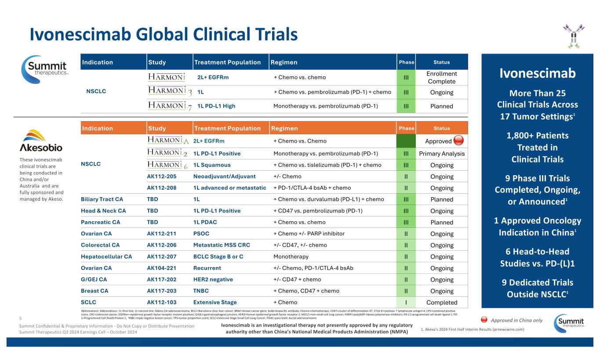
Task: Click the Akesobio logo
Action: click(41, 141)
